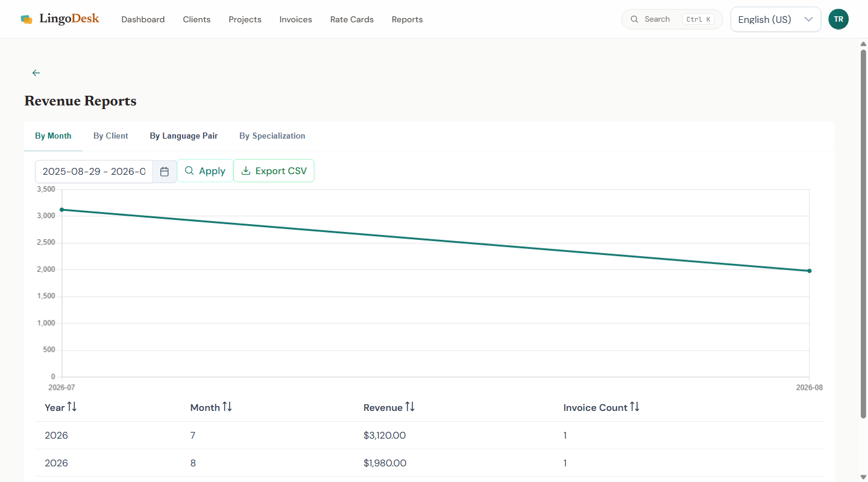Click the Search box with Ctrl K
The image size is (868, 482).
tap(672, 19)
